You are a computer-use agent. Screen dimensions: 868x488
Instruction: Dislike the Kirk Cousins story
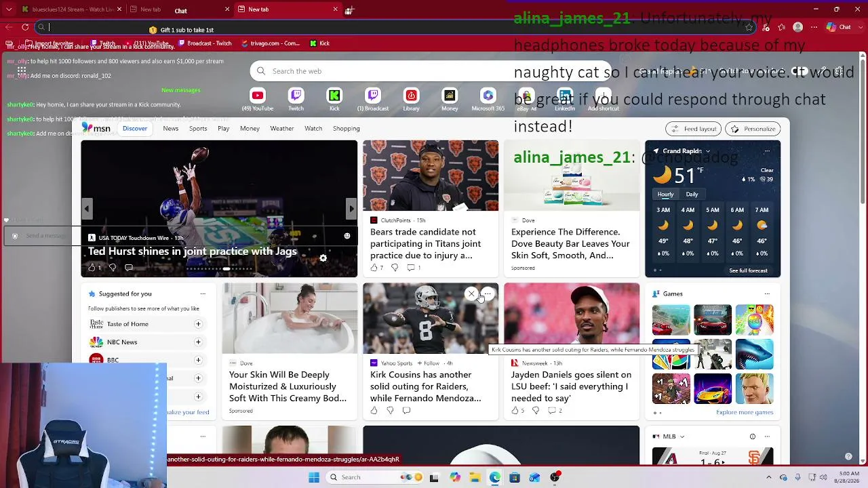(390, 410)
